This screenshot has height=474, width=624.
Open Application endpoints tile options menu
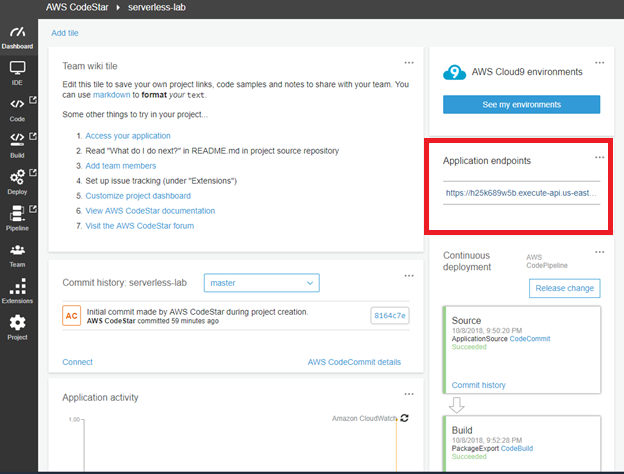(599, 157)
